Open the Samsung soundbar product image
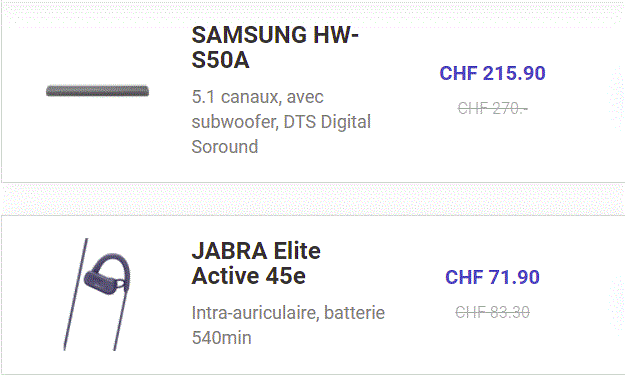 [97, 91]
